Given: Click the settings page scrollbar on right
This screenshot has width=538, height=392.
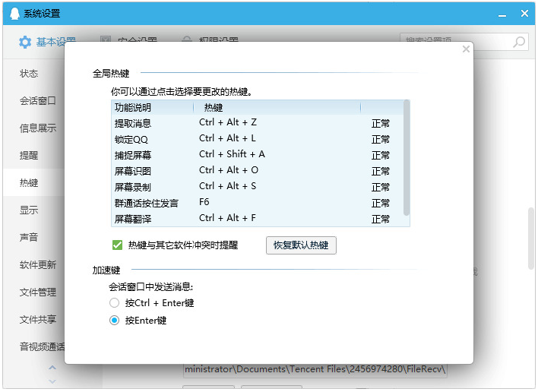Looking at the screenshot, I should click(531, 239).
